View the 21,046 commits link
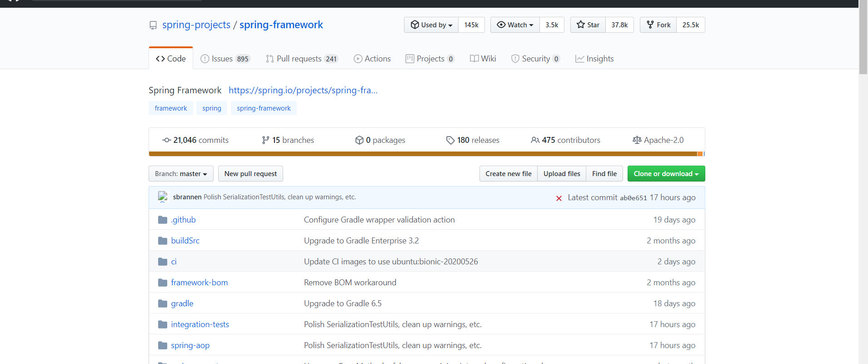 pos(195,140)
